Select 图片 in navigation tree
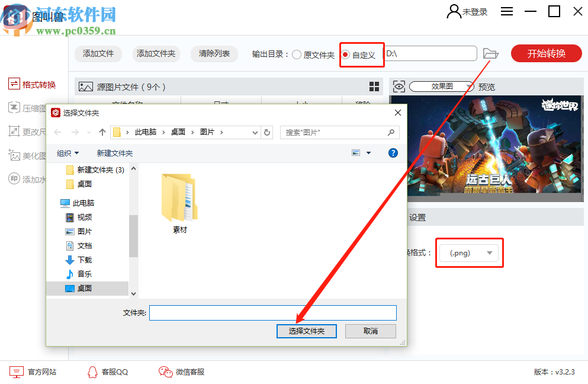This screenshot has height=384, width=588. click(x=79, y=232)
